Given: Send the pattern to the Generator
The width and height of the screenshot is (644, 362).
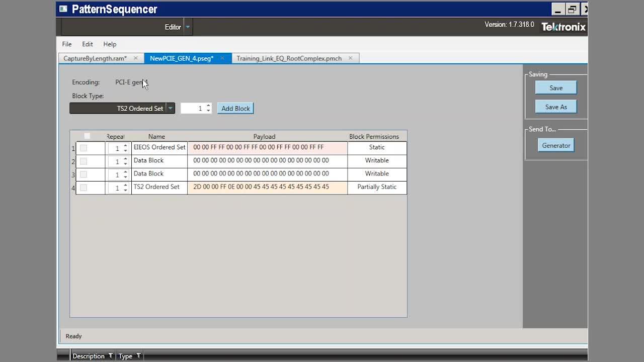Looking at the screenshot, I should point(555,145).
